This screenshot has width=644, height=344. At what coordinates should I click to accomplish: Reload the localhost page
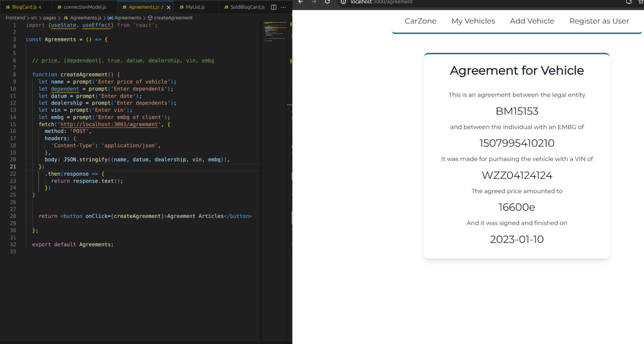coord(328,2)
